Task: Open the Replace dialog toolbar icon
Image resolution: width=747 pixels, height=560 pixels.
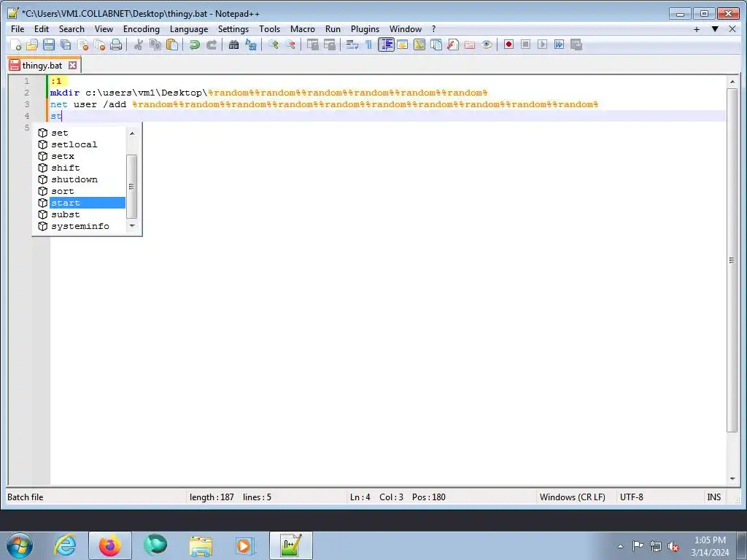Action: [x=251, y=44]
